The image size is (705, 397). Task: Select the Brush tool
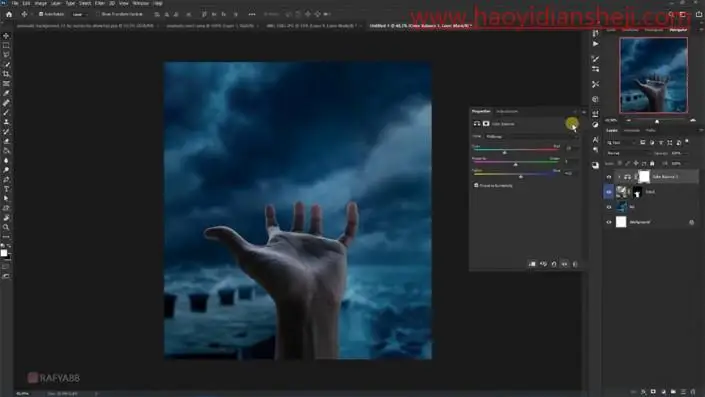click(6, 112)
